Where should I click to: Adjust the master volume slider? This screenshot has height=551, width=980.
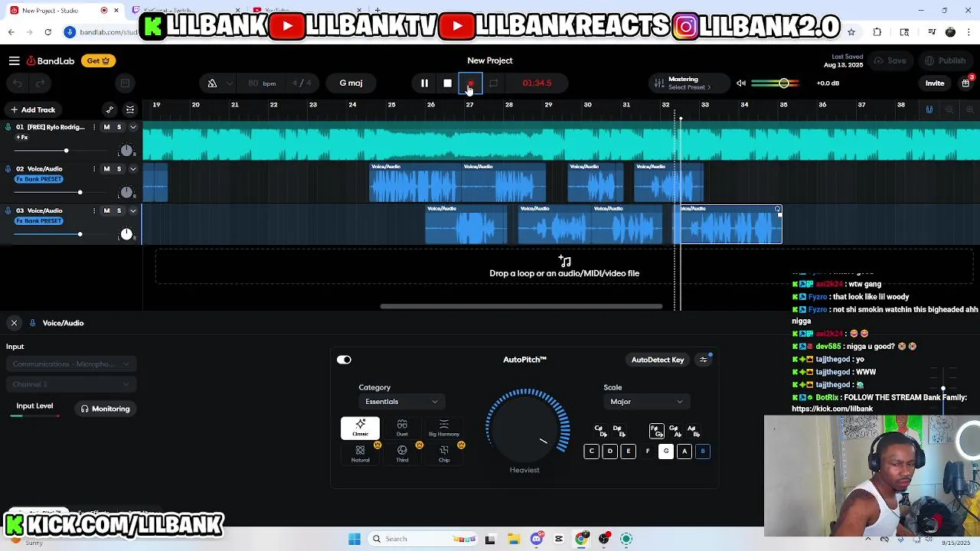[776, 83]
